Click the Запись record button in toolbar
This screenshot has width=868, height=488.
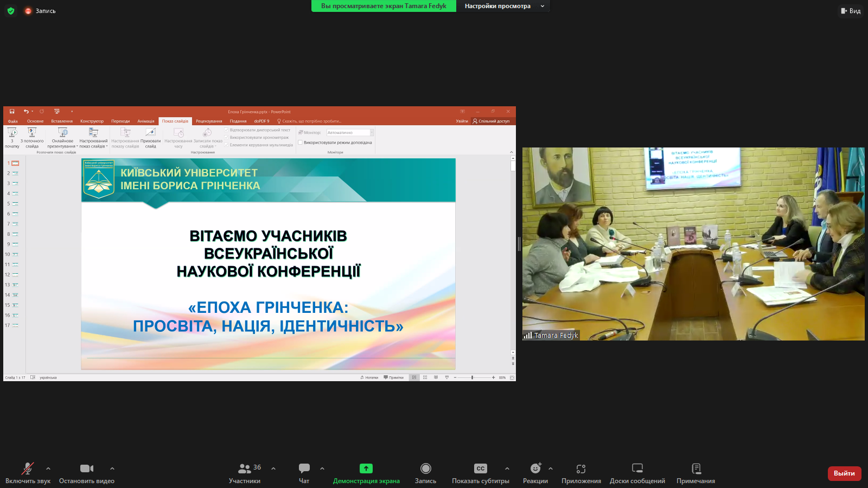[x=425, y=472]
